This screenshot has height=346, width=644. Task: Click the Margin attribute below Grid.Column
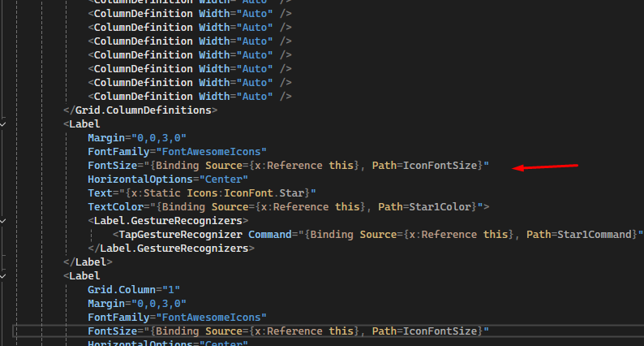tap(137, 303)
